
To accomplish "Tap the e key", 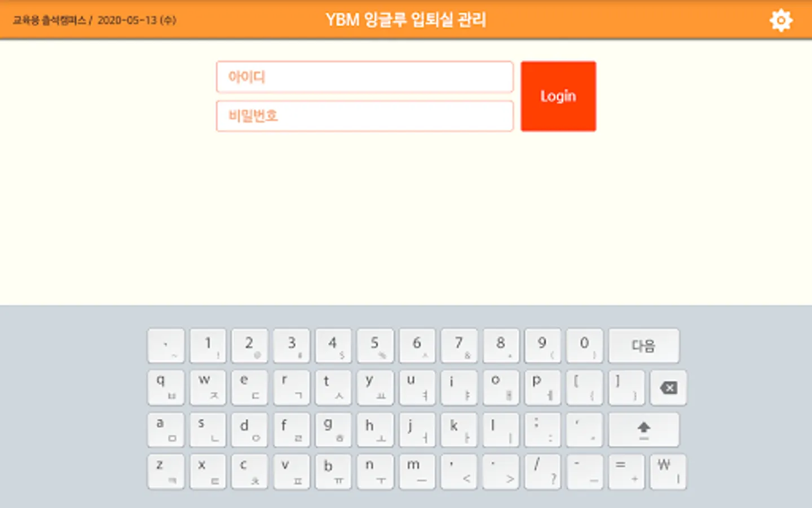I will (x=250, y=388).
